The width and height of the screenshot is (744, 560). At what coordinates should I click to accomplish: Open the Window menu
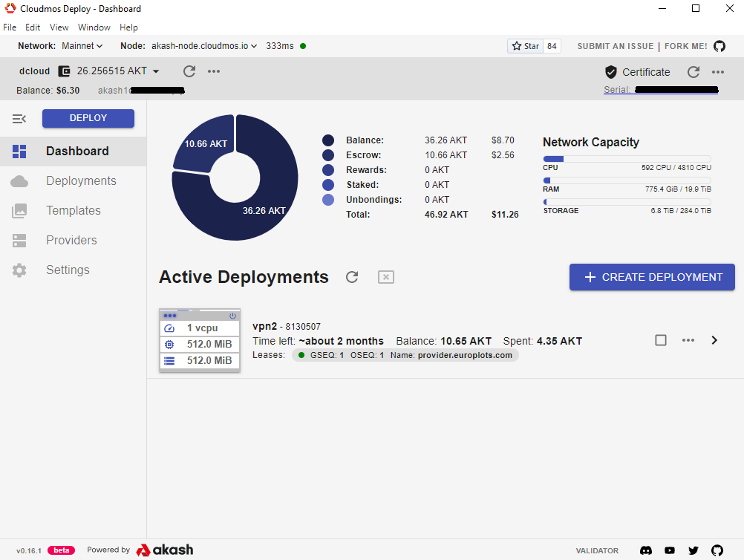(94, 27)
